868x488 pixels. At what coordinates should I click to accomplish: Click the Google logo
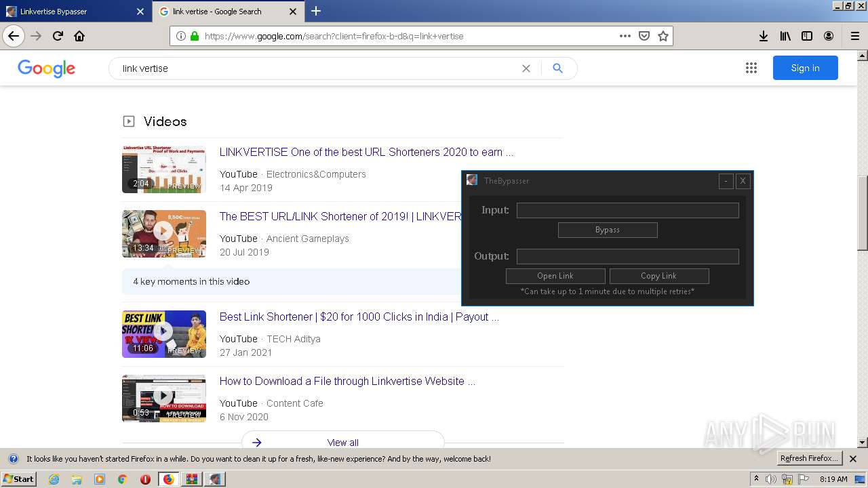click(46, 68)
